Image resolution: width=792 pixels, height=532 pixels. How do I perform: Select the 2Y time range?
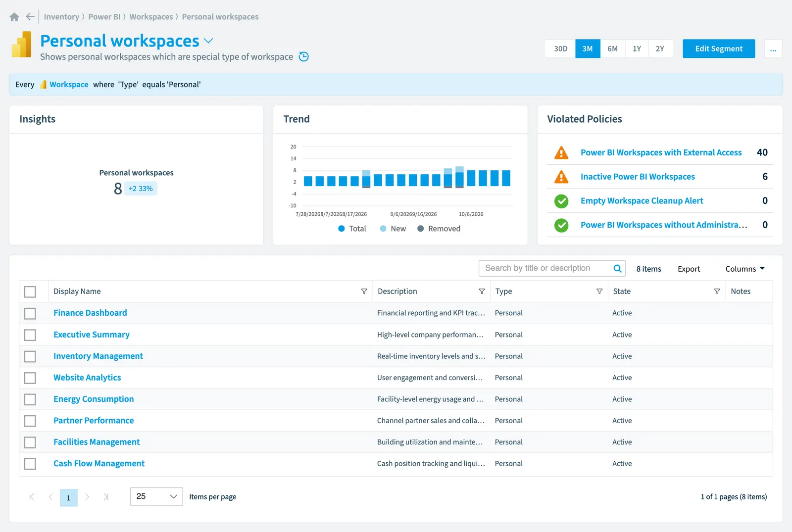pos(660,48)
